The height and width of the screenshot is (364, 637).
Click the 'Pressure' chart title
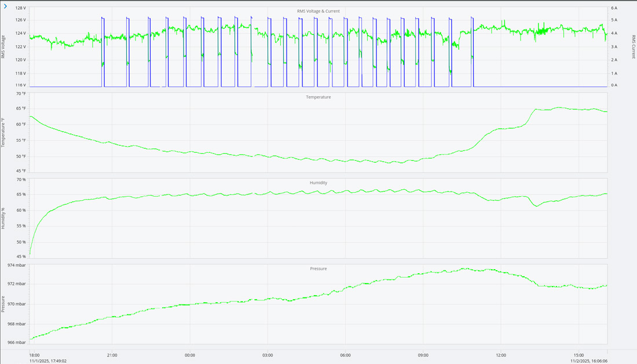pos(318,269)
